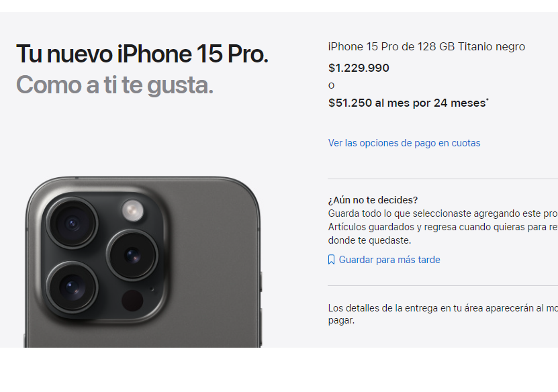Click the iPhone 15 Pro product image

[143, 262]
